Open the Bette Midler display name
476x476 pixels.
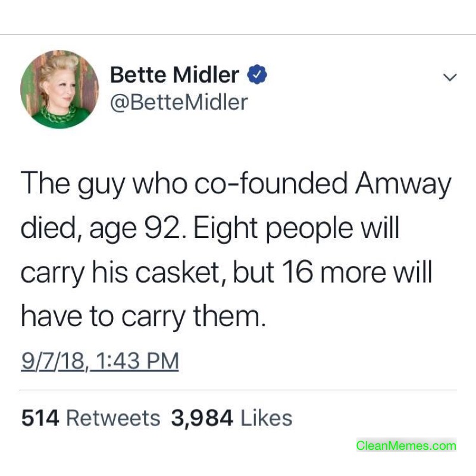pyautogui.click(x=175, y=75)
